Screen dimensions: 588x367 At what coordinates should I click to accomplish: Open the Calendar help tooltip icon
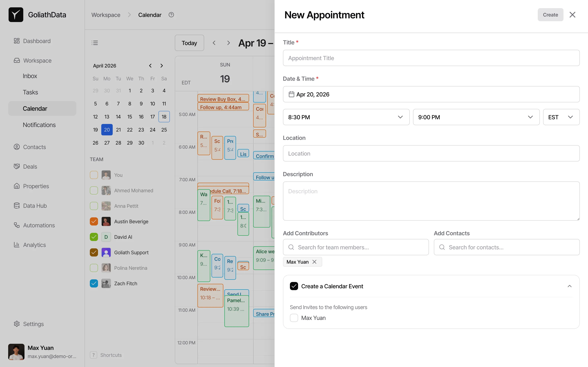(171, 14)
